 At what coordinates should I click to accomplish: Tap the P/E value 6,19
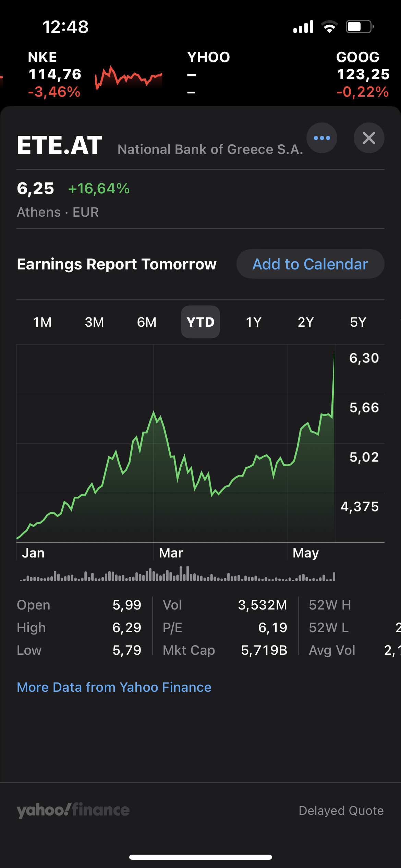pos(273,628)
